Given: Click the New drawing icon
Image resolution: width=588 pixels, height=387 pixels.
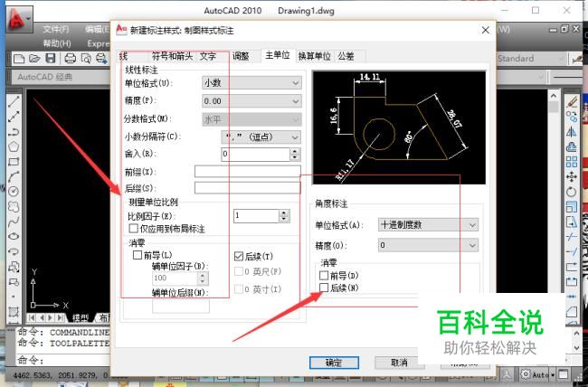Looking at the screenshot, I should pos(19,59).
